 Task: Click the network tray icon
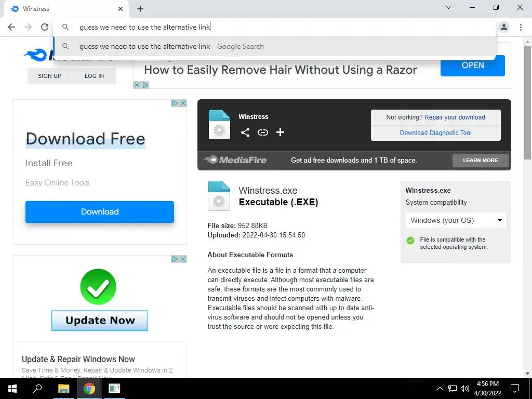453,389
